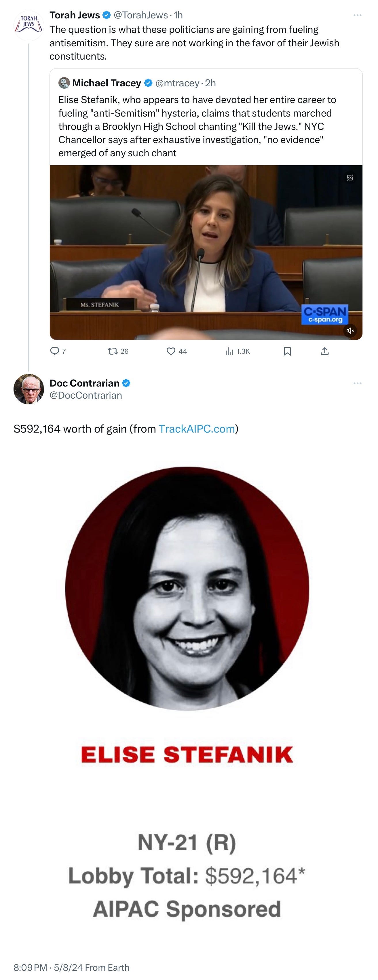Open @TorahJews handle link
The width and height of the screenshot is (378, 980).
(140, 15)
